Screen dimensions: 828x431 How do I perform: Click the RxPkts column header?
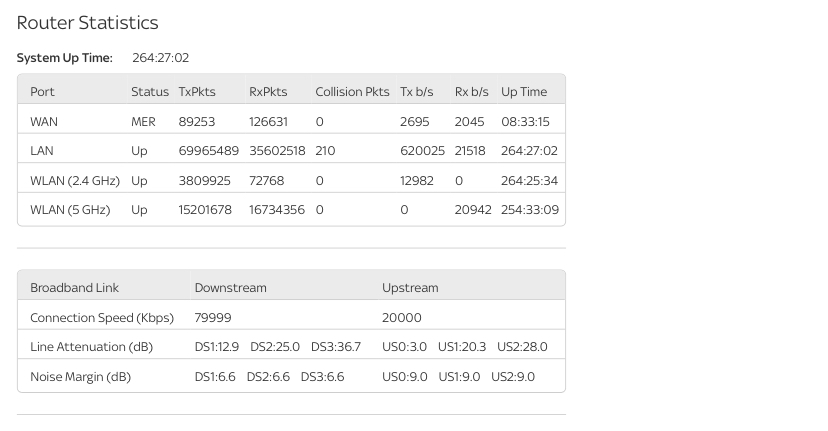268,92
